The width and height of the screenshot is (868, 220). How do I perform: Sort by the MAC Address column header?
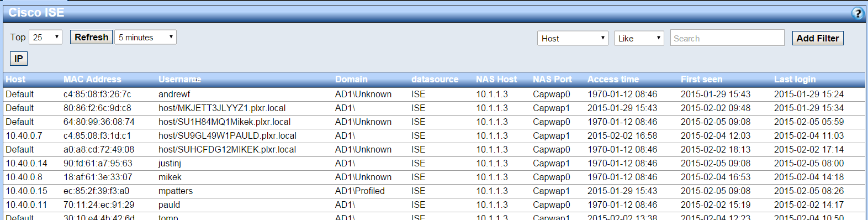click(92, 79)
